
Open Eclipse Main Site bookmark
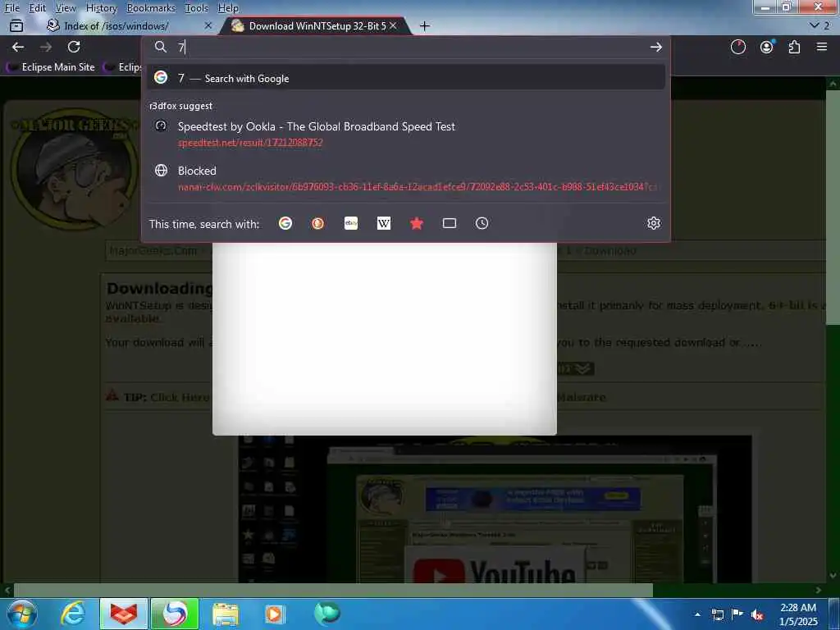(x=51, y=67)
